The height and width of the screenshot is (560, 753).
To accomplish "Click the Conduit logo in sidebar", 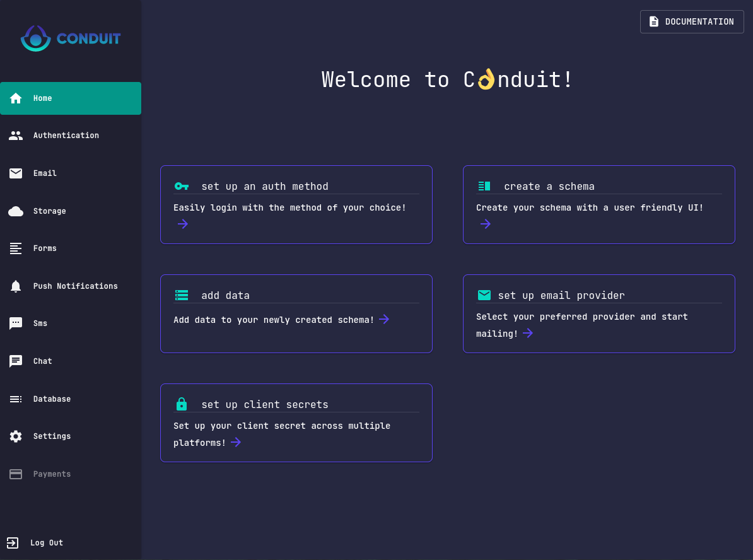I will (x=71, y=38).
